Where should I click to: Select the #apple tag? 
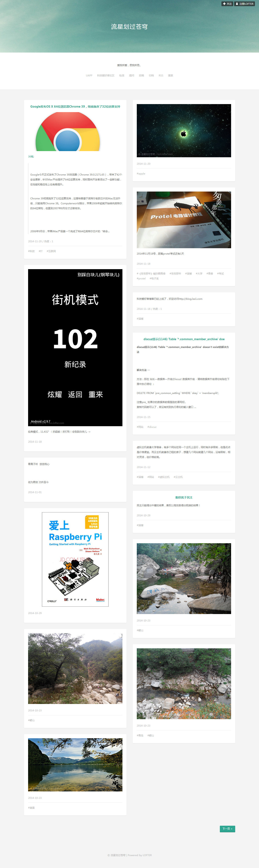pos(141,173)
